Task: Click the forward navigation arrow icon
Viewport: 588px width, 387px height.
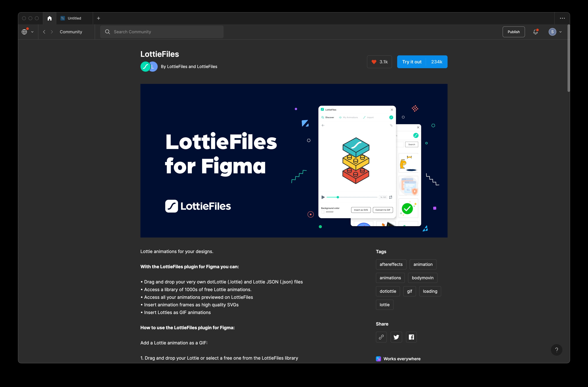Action: click(x=51, y=32)
